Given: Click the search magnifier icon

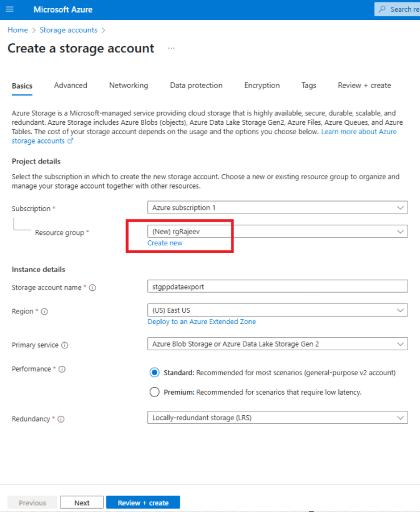Looking at the screenshot, I should coord(382,9).
